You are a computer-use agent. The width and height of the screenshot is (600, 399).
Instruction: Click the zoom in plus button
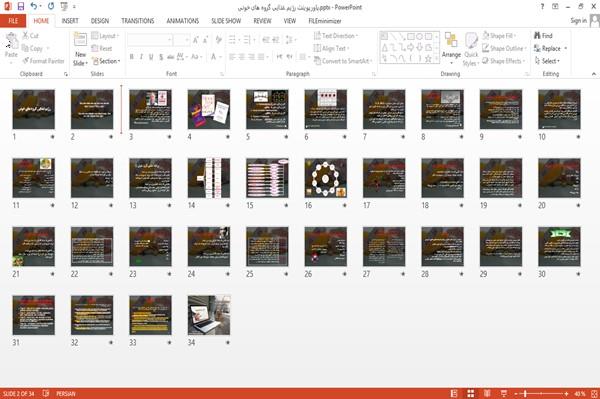coord(566,393)
